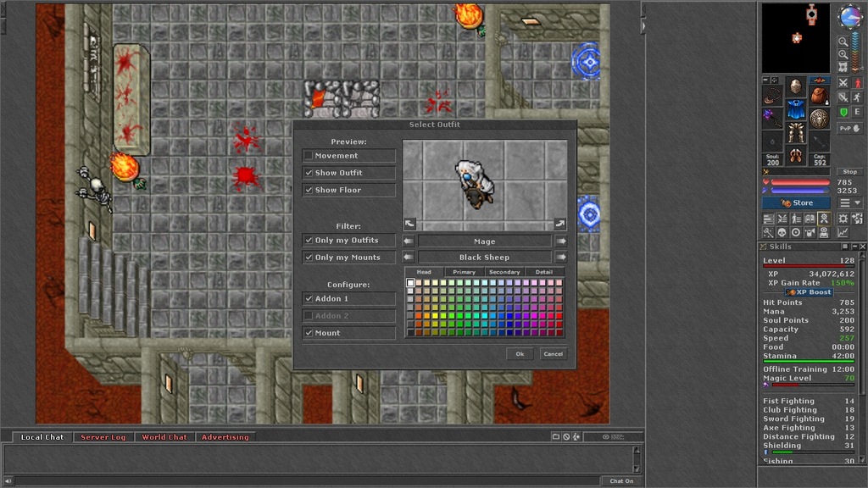Toggle PvP hand mode button
This screenshot has width=868, height=488.
pyautogui.click(x=849, y=129)
